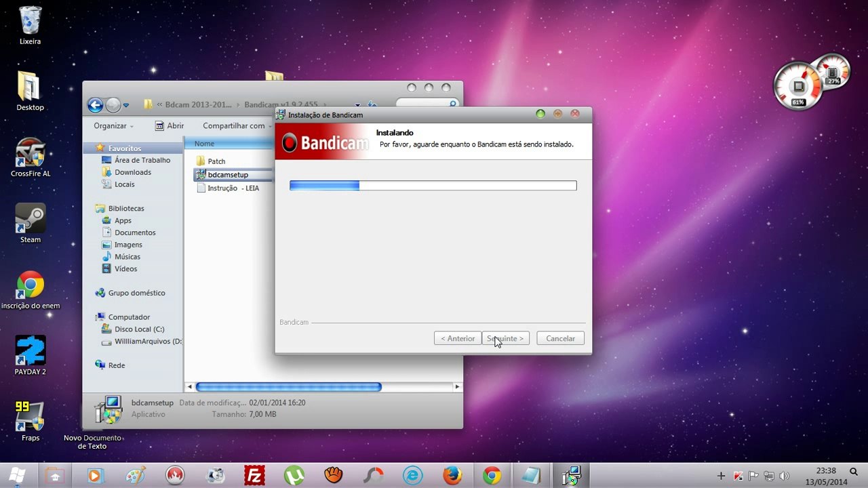
Task: Click the Explorer horizontal scrollbar thumb
Action: coord(288,387)
